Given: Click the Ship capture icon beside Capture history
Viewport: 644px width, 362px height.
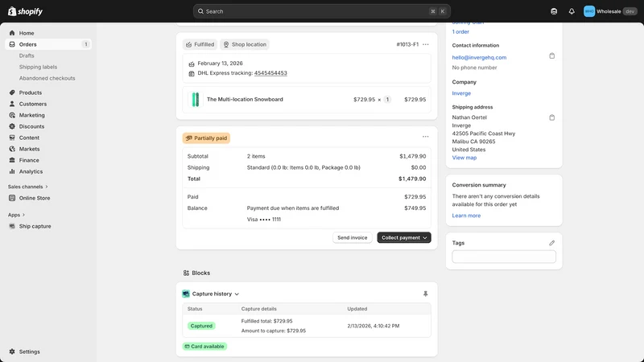Looking at the screenshot, I should tap(186, 294).
